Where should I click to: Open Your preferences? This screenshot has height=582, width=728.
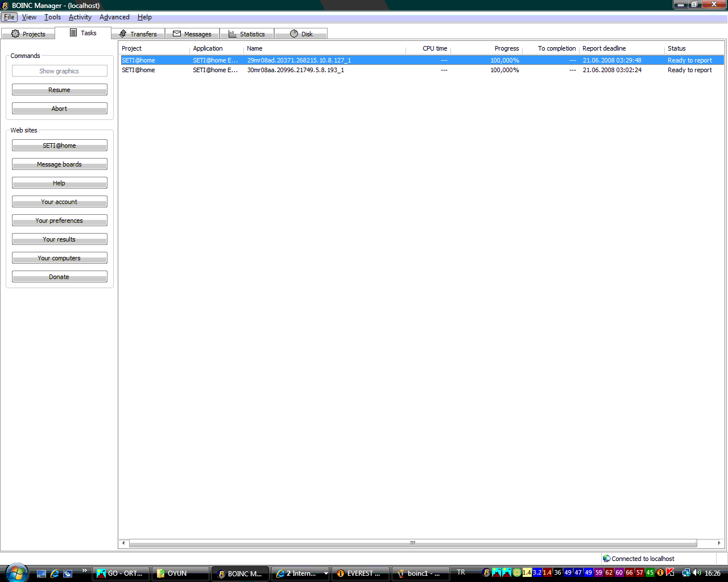point(59,221)
